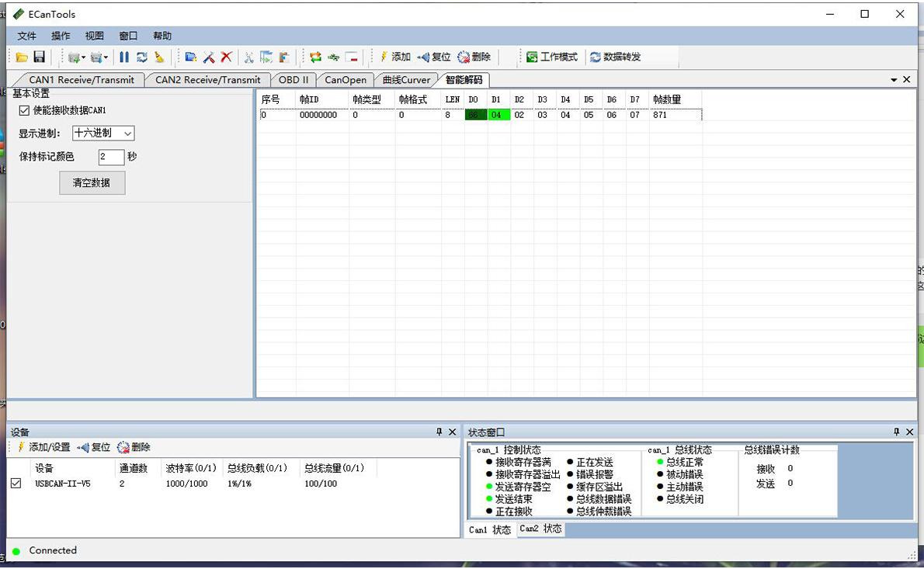
Task: Switch to the CanOpen tab
Action: 346,80
